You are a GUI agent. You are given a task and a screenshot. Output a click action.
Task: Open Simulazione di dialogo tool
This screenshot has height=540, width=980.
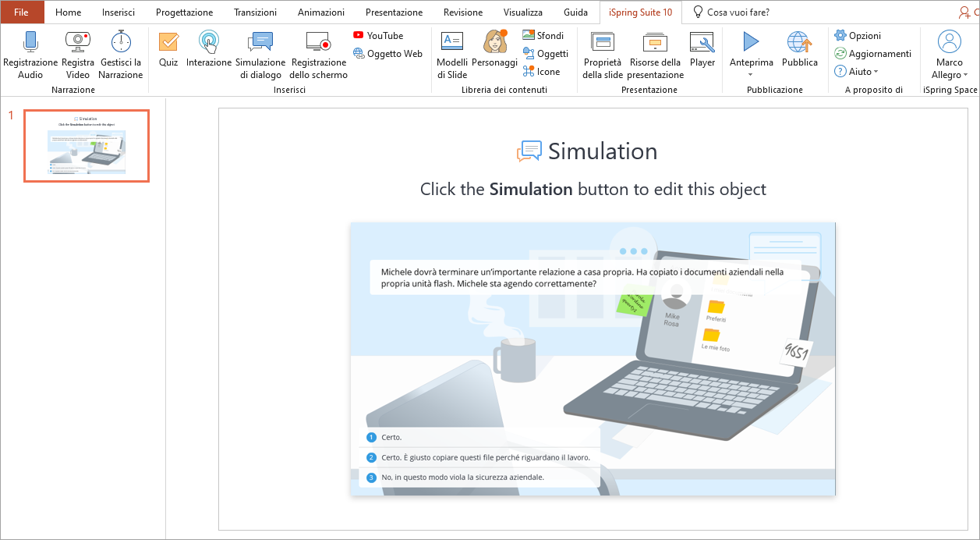click(260, 43)
